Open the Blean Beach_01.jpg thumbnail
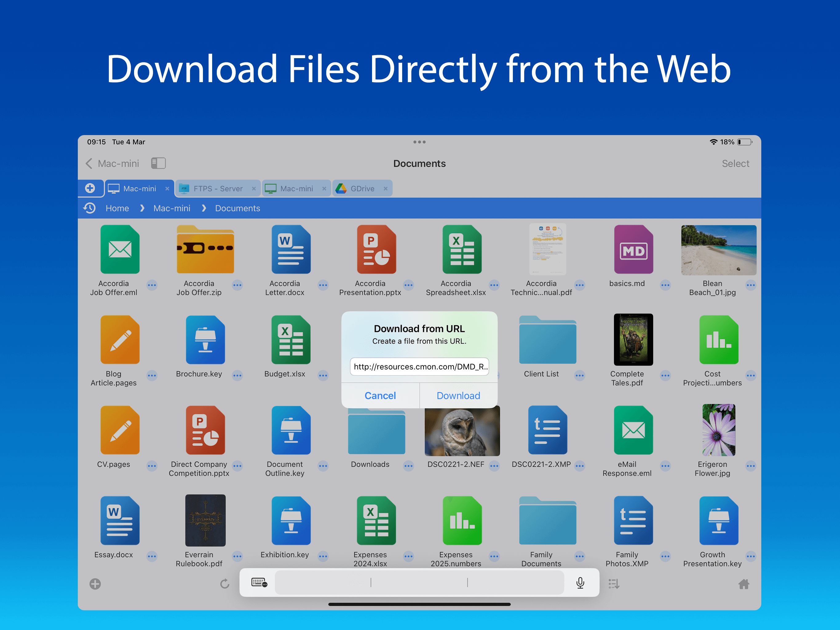The width and height of the screenshot is (840, 630). [x=718, y=250]
